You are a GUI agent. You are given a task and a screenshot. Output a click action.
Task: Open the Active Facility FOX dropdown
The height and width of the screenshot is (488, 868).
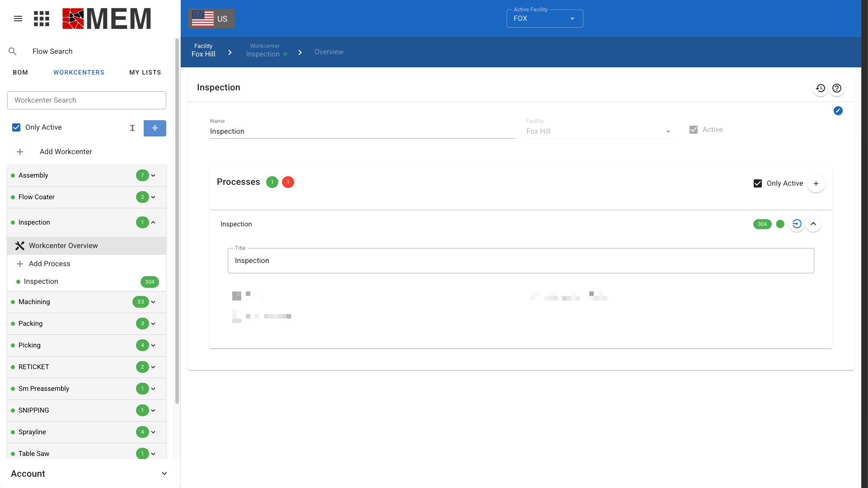click(x=544, y=19)
